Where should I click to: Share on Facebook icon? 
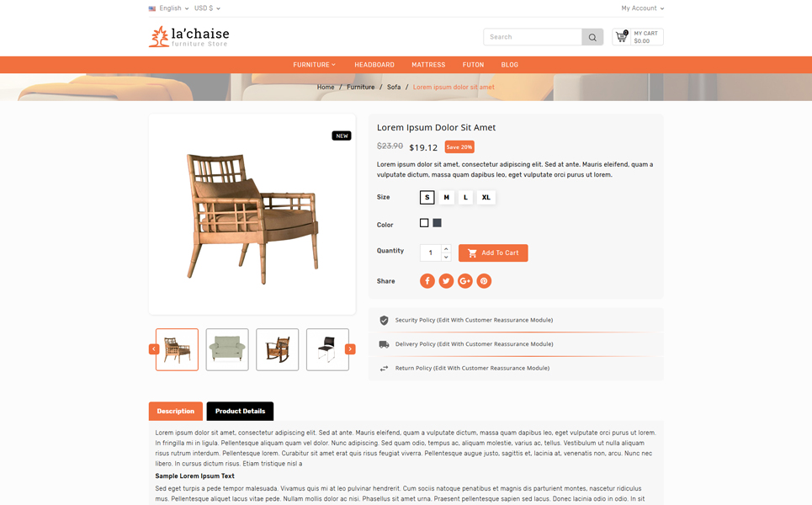[x=427, y=281]
